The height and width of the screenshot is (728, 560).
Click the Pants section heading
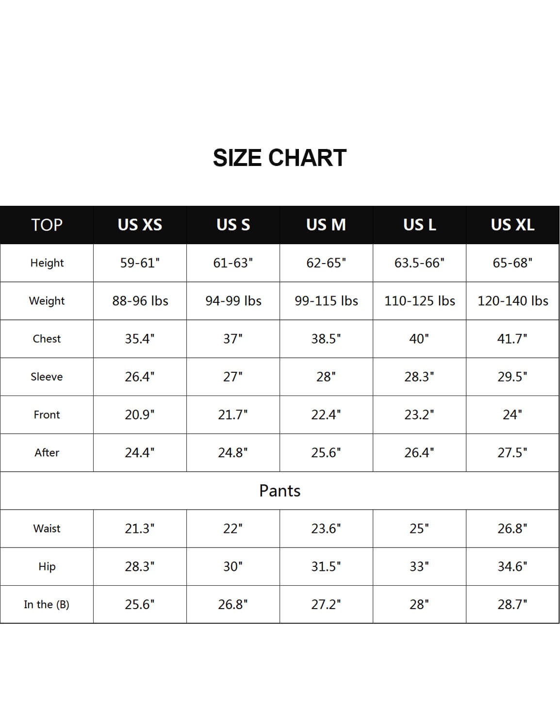[x=280, y=491]
